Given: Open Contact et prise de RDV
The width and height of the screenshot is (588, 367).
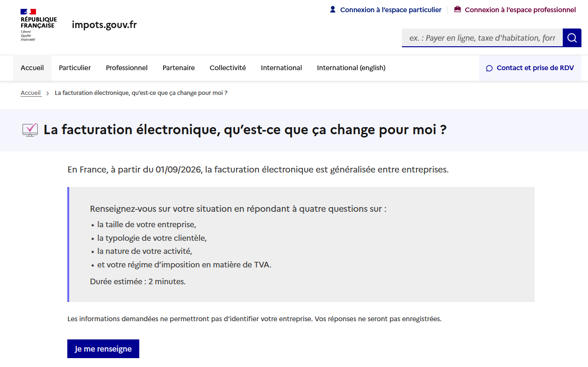Looking at the screenshot, I should click(x=535, y=68).
